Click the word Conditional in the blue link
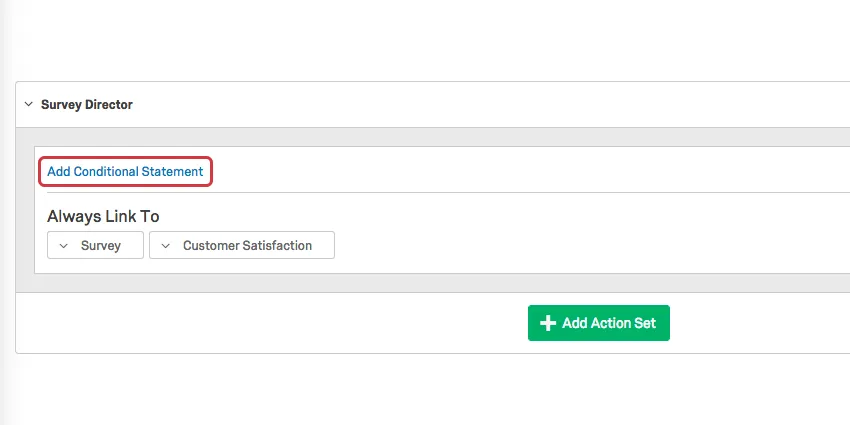The height and width of the screenshot is (425, 850). click(106, 172)
